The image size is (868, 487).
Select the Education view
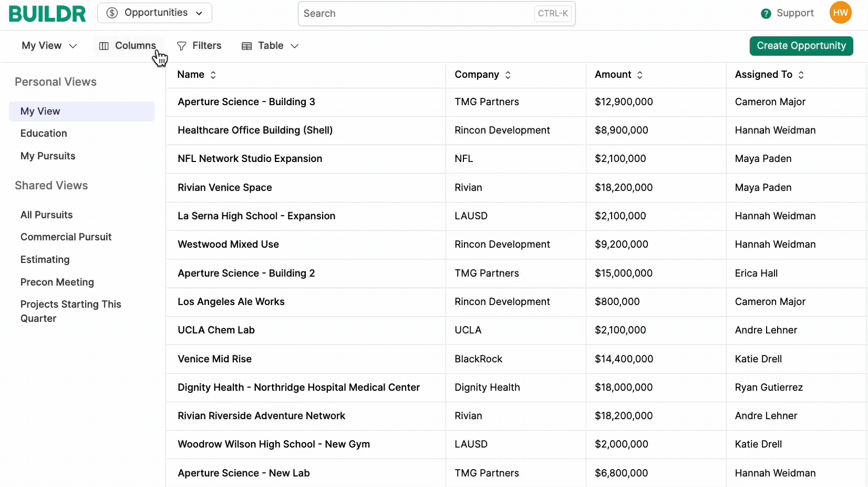[x=44, y=134]
